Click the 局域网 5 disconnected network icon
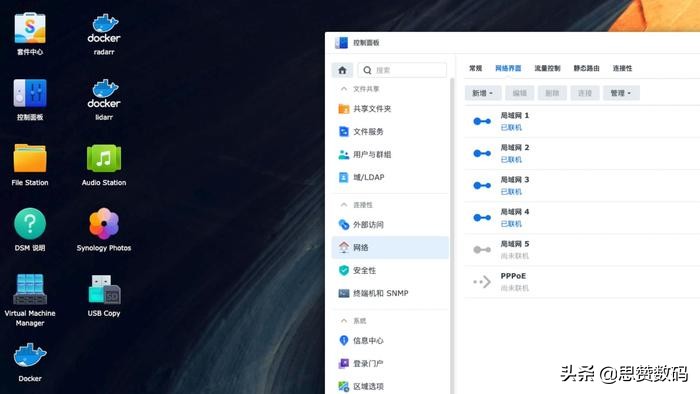The image size is (700, 394). pos(482,250)
